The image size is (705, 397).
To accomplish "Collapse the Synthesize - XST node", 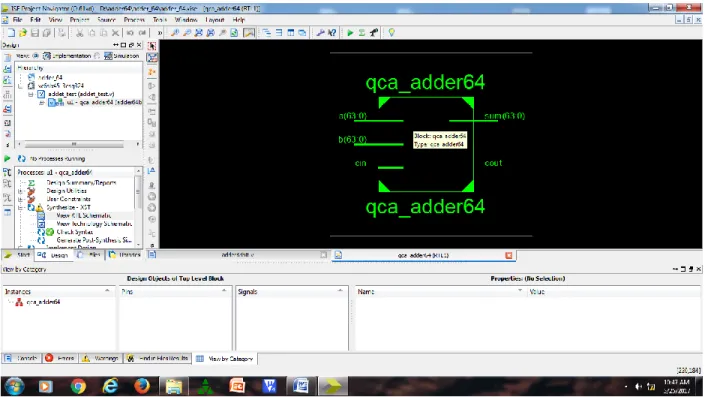I will coord(20,208).
